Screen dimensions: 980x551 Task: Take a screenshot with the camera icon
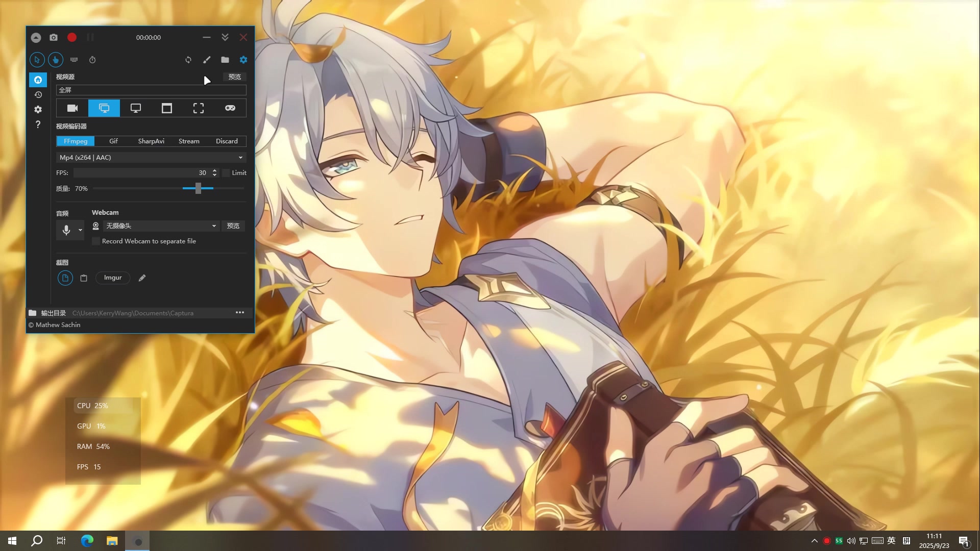pyautogui.click(x=54, y=37)
